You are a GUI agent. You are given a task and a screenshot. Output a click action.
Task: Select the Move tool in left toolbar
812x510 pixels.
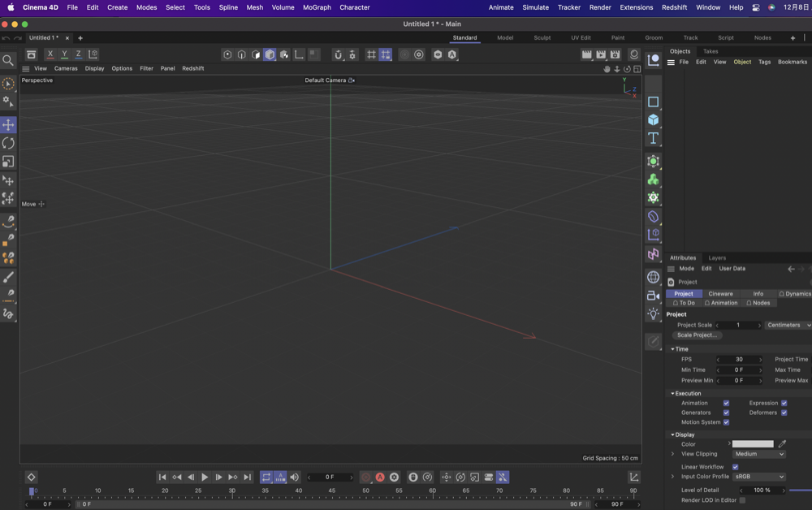(x=8, y=125)
